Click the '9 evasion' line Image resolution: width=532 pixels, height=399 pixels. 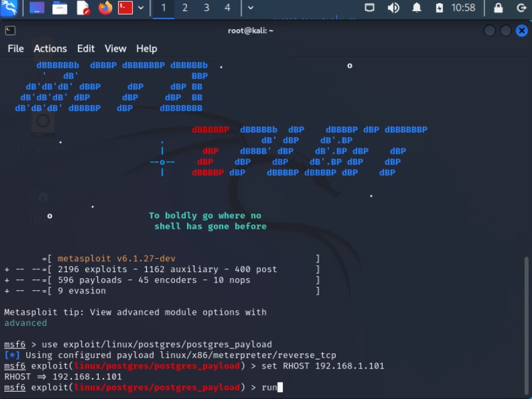click(82, 291)
